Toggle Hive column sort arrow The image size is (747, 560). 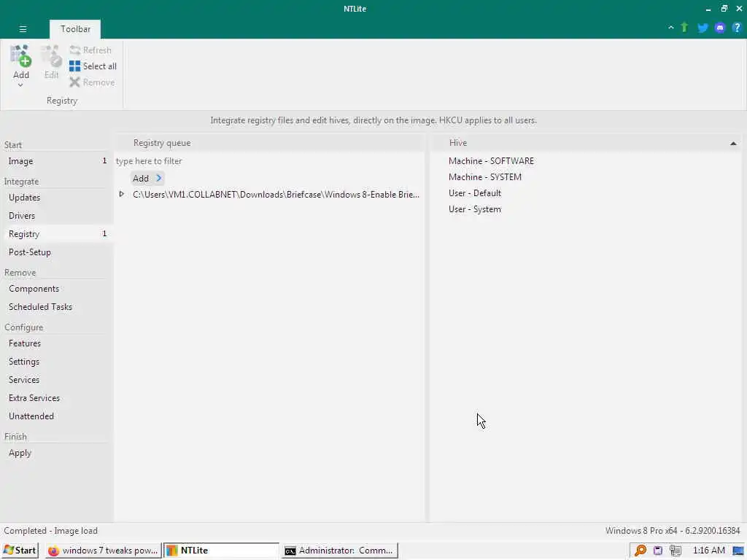coord(733,144)
